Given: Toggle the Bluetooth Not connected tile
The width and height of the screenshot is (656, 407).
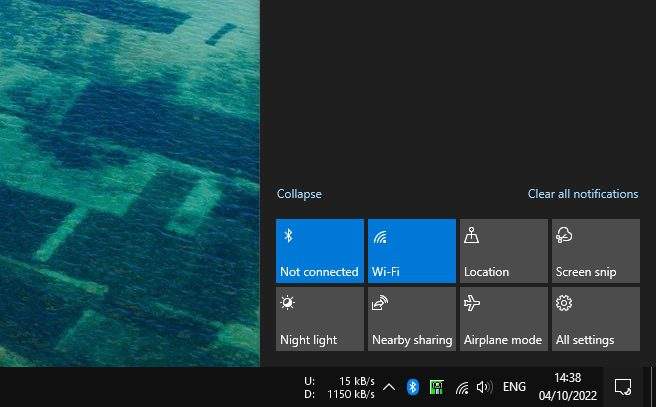Looking at the screenshot, I should [x=320, y=251].
